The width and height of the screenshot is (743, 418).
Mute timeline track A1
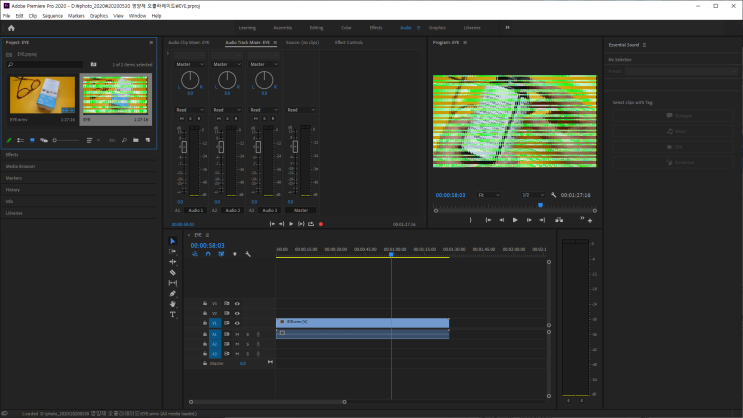(x=237, y=335)
